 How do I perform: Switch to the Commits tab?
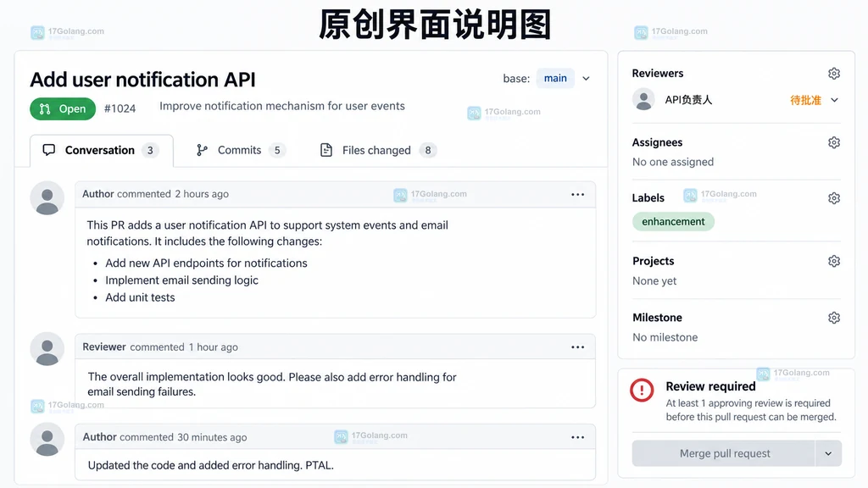tap(241, 151)
